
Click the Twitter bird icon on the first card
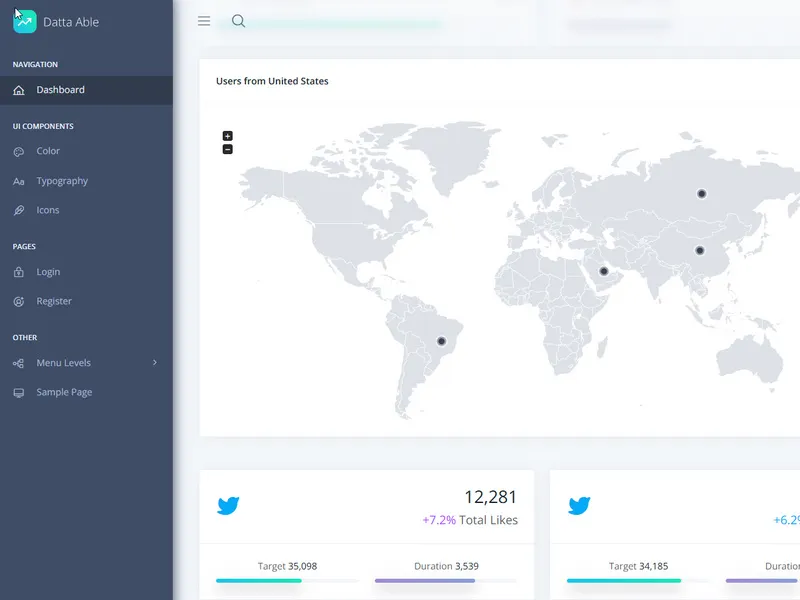(229, 505)
